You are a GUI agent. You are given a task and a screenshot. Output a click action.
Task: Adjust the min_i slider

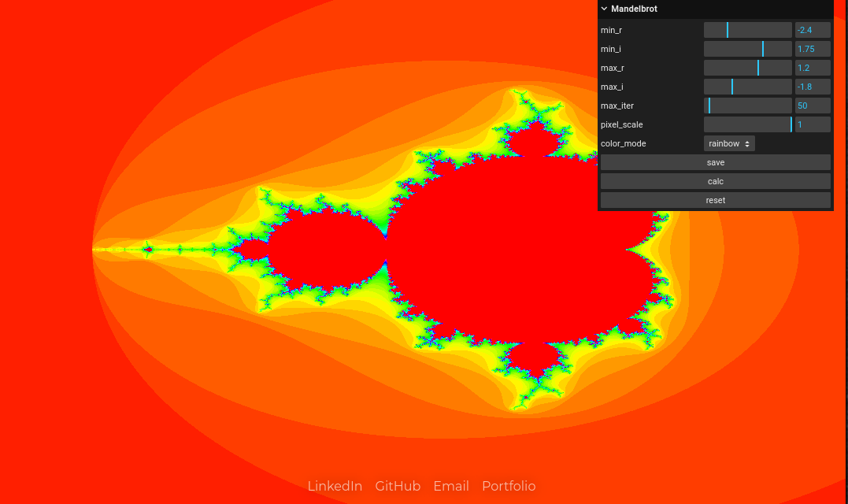click(747, 48)
